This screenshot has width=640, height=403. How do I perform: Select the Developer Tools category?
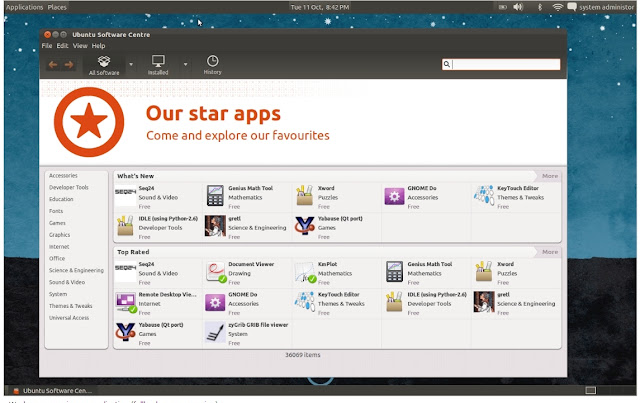69,187
